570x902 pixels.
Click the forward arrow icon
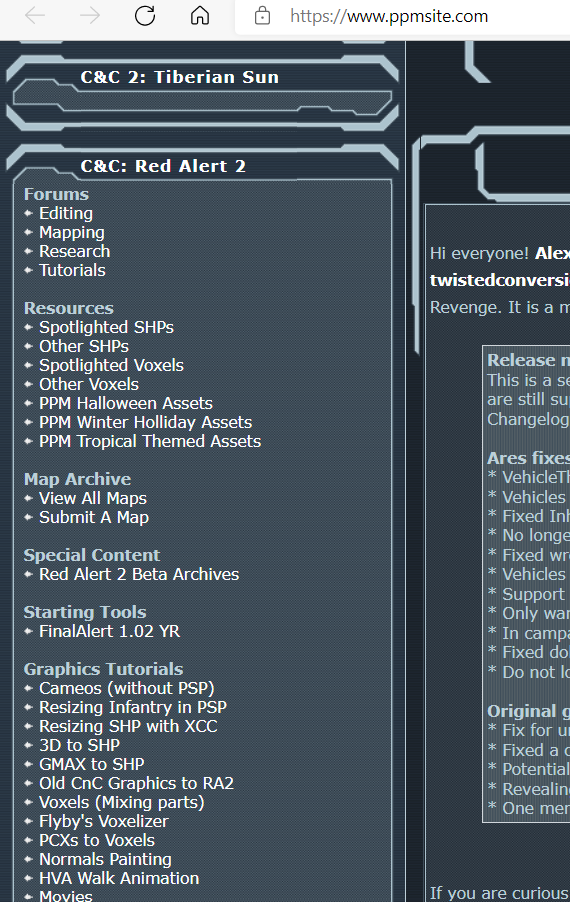[x=90, y=16]
